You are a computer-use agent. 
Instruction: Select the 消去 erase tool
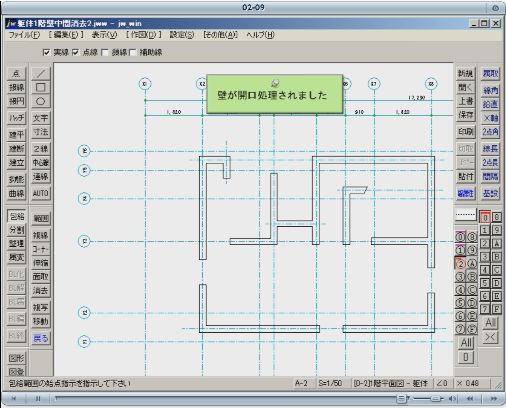(41, 291)
